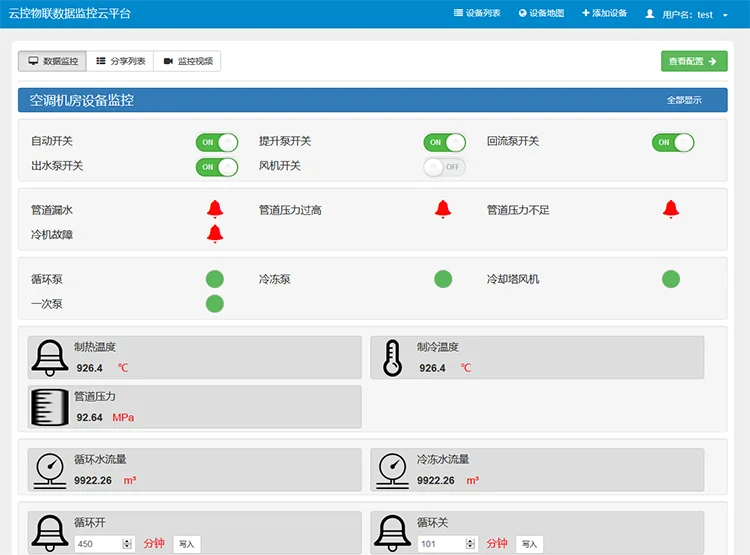Click the 空调机房设备监控 panel heading
The height and width of the screenshot is (555, 750).
point(82,100)
